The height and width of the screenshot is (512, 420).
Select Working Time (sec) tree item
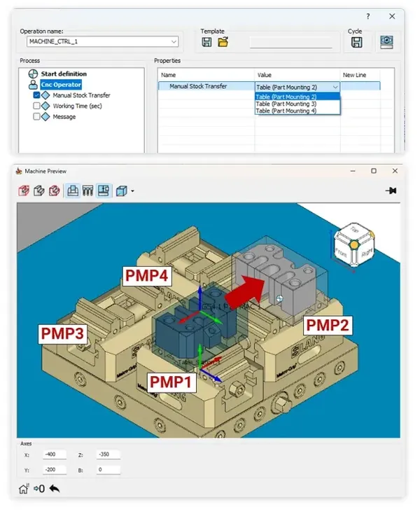(x=77, y=106)
